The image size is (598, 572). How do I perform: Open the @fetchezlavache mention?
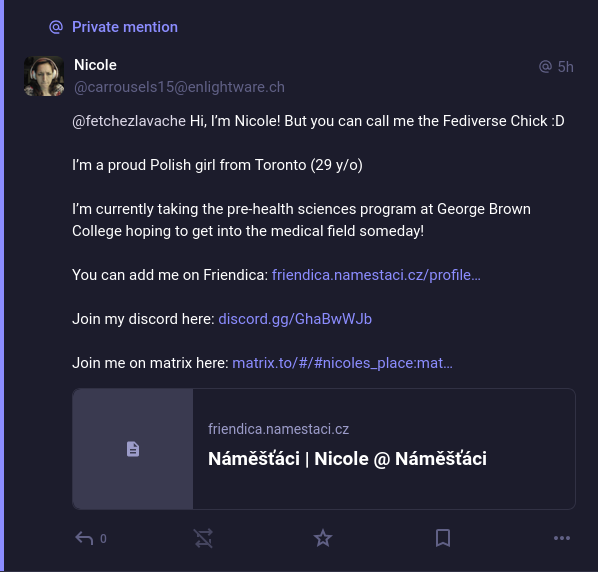coord(129,121)
